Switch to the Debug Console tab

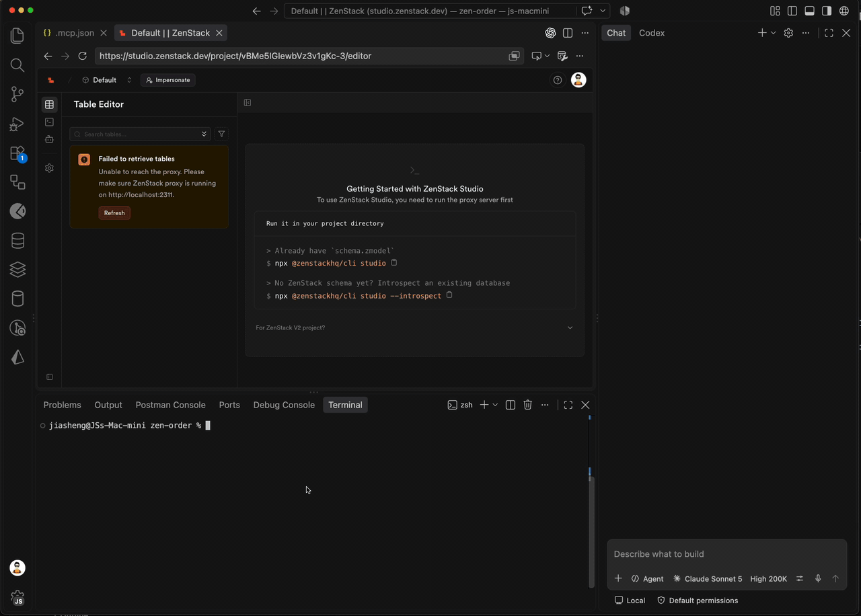coord(284,405)
